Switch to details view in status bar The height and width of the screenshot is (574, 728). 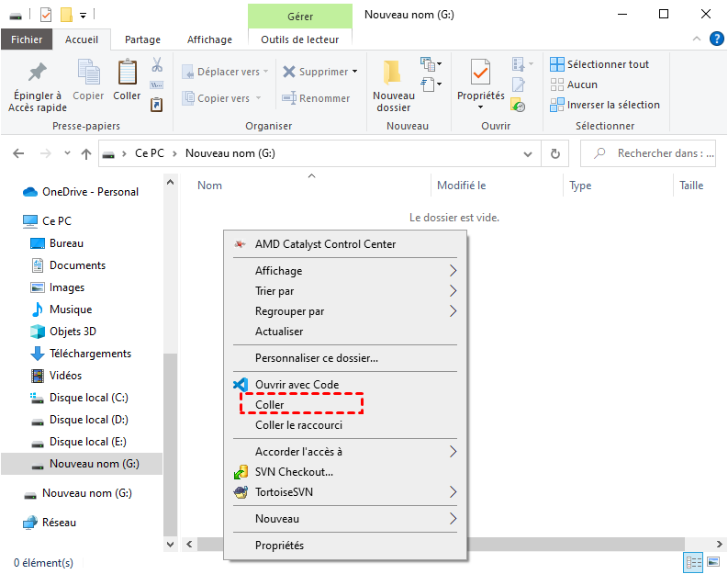point(694,562)
